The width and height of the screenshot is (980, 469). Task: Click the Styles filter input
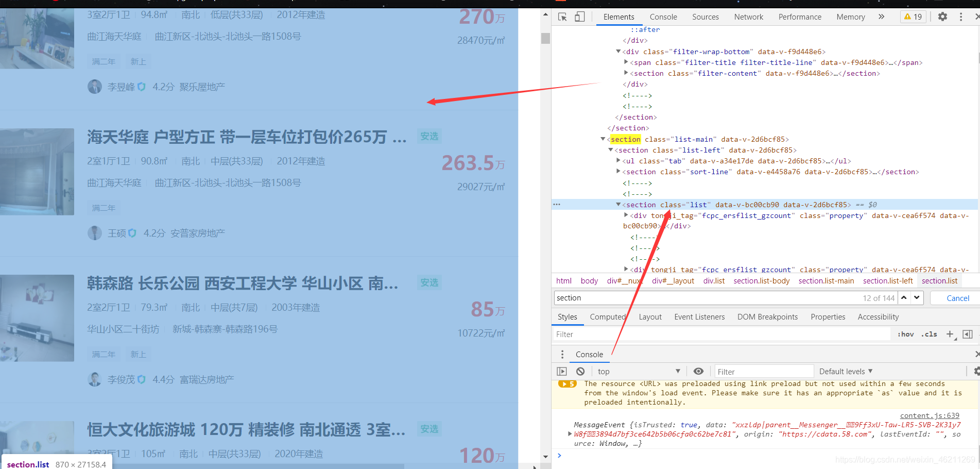point(721,334)
